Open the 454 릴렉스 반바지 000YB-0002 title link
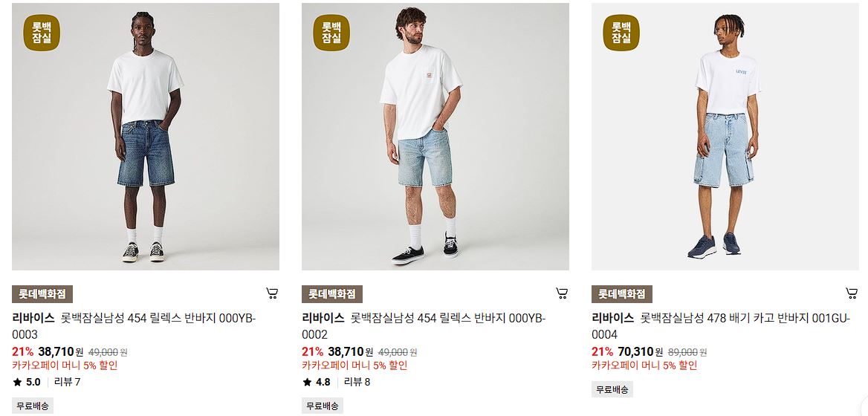The height and width of the screenshot is (416, 868). pyautogui.click(x=424, y=326)
